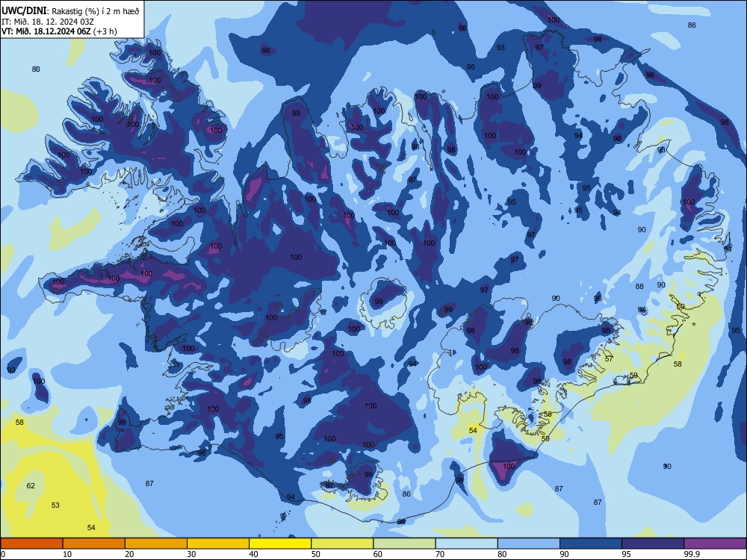Image resolution: width=747 pixels, height=560 pixels.
Task: Pick the 60–70 pale green legend swatch
Action: click(x=404, y=544)
